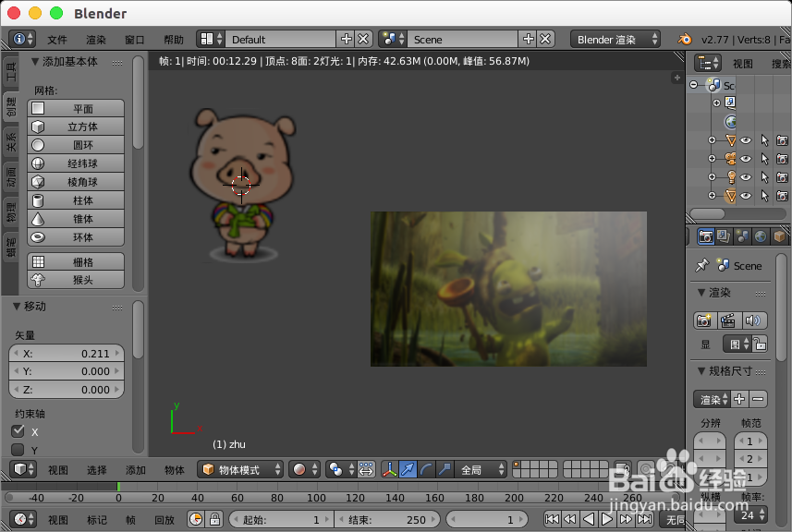Open the top-bar 渲染 menu

tap(95, 40)
